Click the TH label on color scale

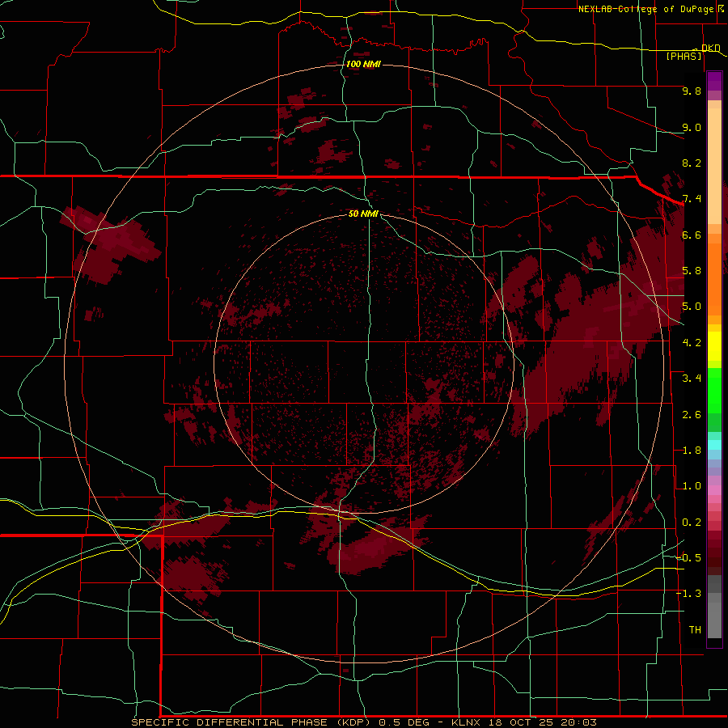pos(695,630)
